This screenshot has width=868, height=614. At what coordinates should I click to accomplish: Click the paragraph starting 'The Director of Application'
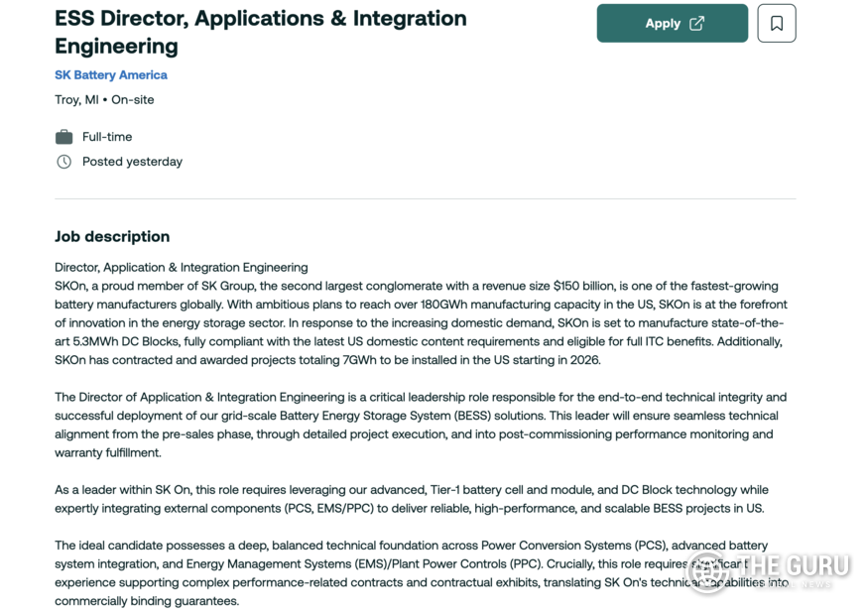click(x=417, y=425)
